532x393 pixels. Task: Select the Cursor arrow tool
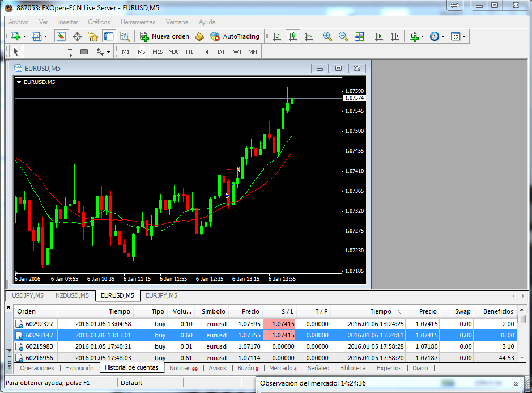[16, 52]
